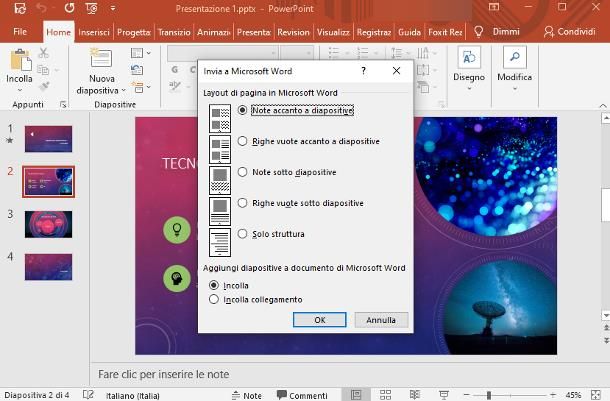Screen dimensions: 610x401
Task: Switch to Reading view icon
Action: pos(415,395)
